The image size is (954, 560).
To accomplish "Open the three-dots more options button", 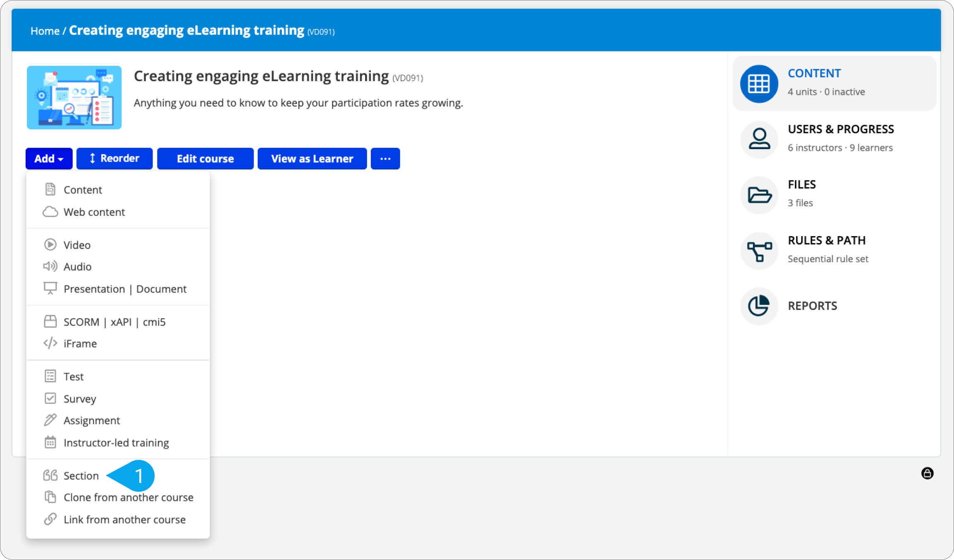I will tap(385, 159).
